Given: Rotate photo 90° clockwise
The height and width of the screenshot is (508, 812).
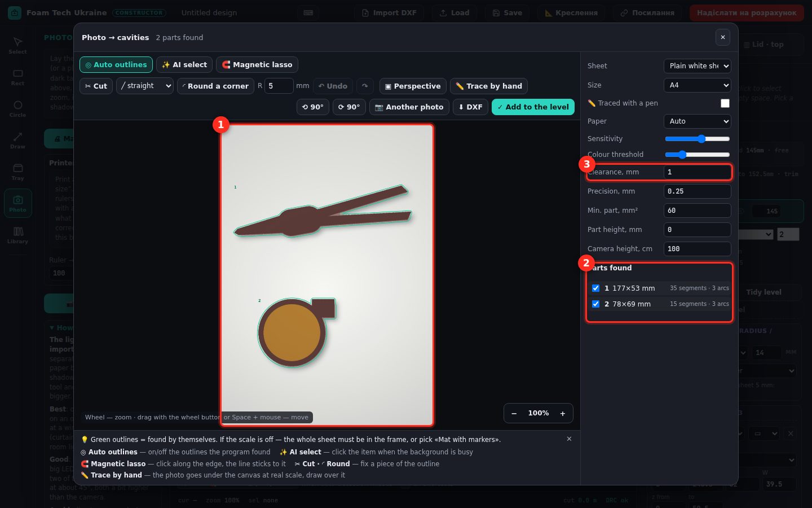Looking at the screenshot, I should [x=349, y=107].
